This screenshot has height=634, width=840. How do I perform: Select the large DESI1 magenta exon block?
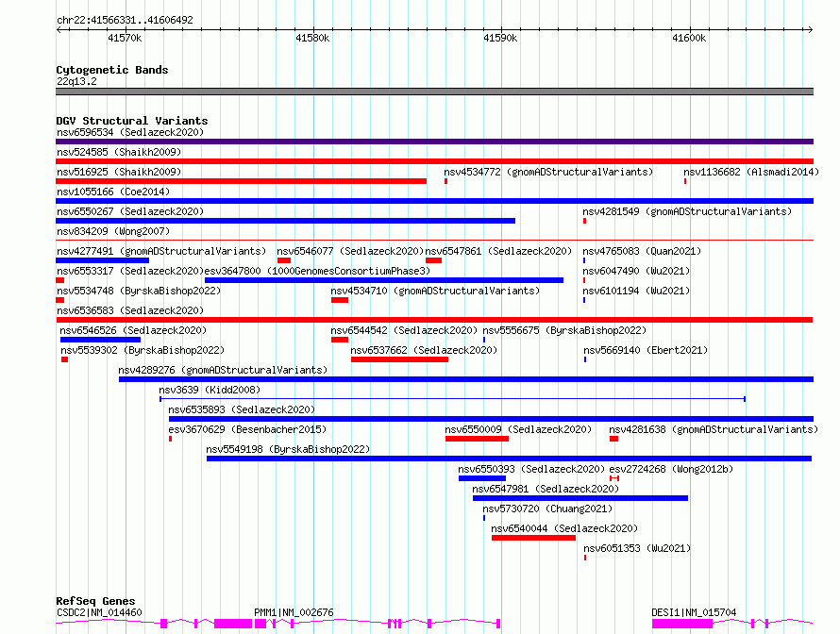pyautogui.click(x=682, y=624)
